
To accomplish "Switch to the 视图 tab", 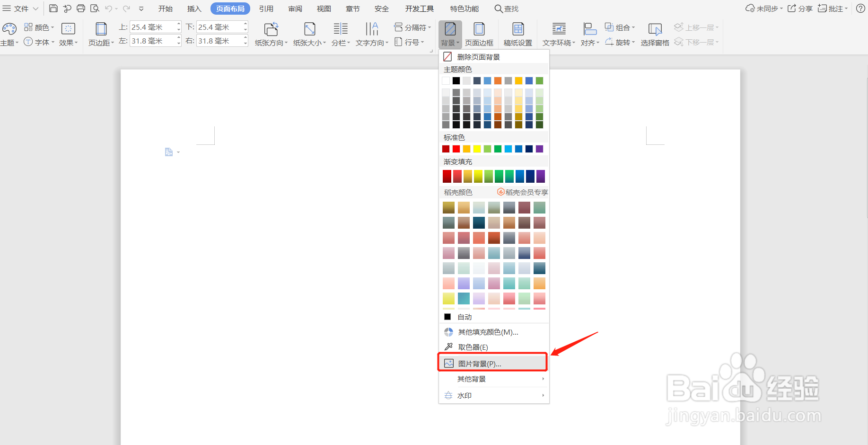I will click(x=324, y=9).
